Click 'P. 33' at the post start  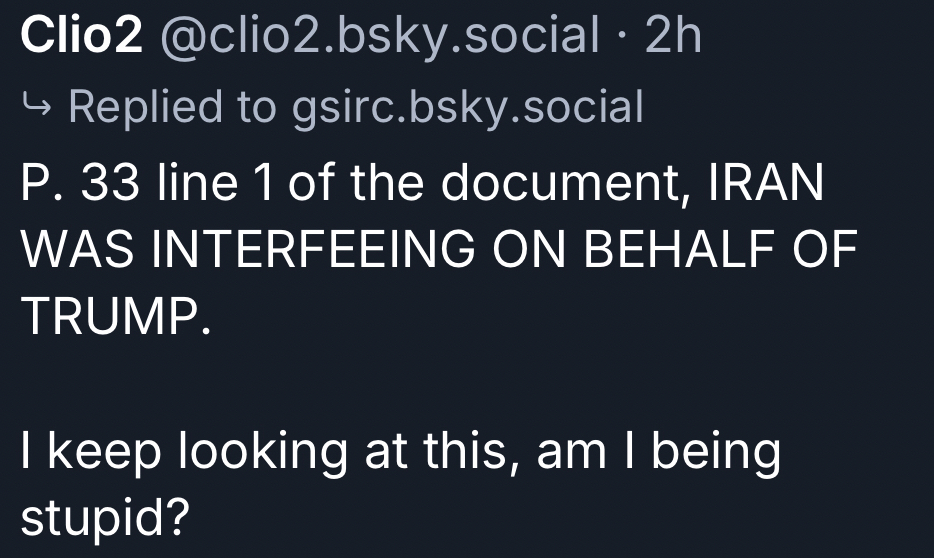[x=84, y=187]
